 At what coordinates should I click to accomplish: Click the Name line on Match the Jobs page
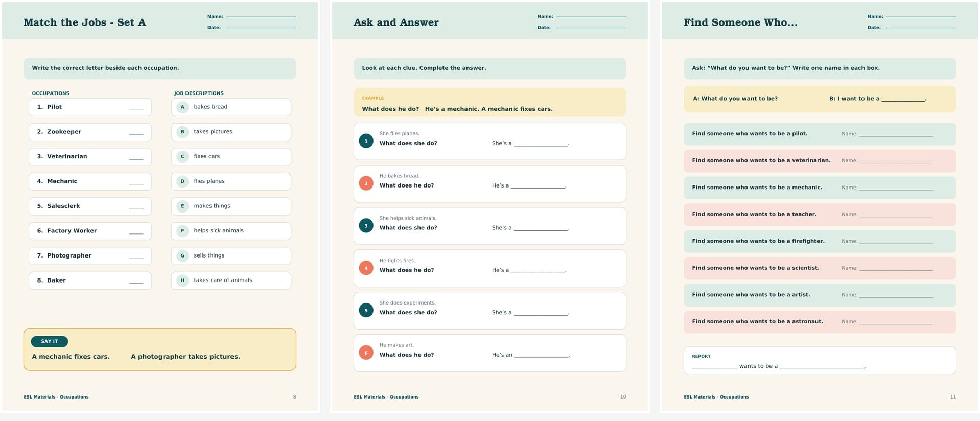point(261,17)
